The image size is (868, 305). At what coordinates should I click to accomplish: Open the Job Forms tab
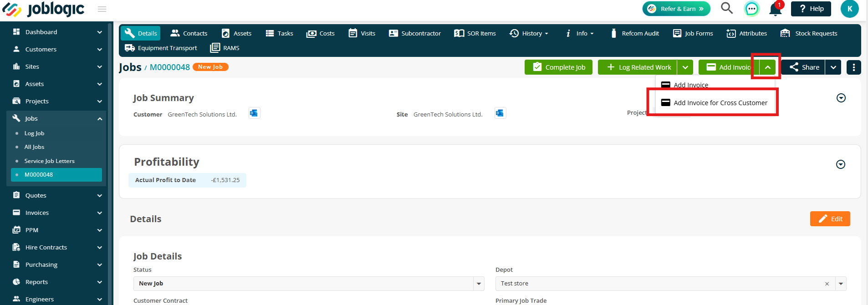coord(693,33)
